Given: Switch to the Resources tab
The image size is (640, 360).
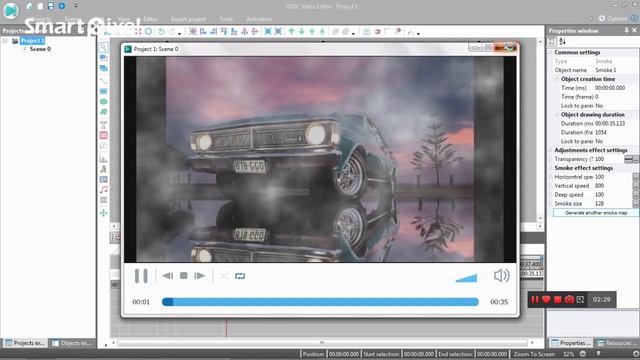Looking at the screenshot, I should tap(617, 343).
